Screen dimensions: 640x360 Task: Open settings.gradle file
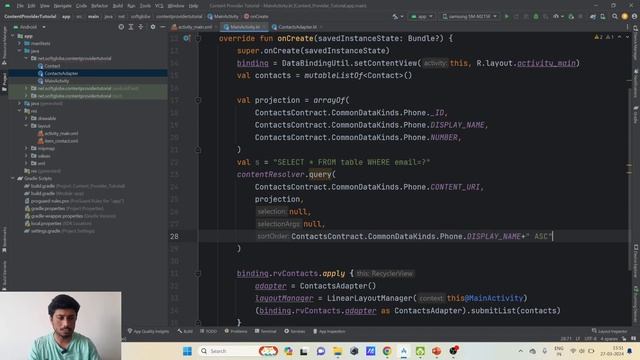[60, 231]
